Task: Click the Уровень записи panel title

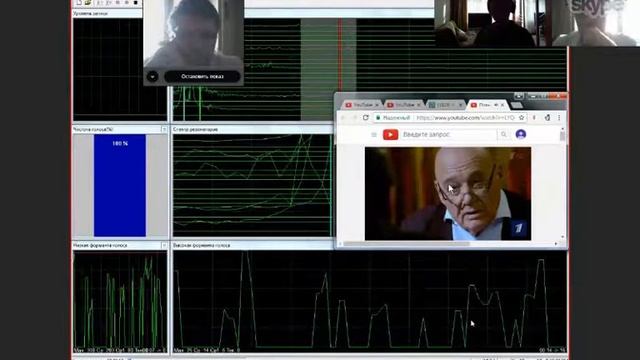Action: (90, 13)
